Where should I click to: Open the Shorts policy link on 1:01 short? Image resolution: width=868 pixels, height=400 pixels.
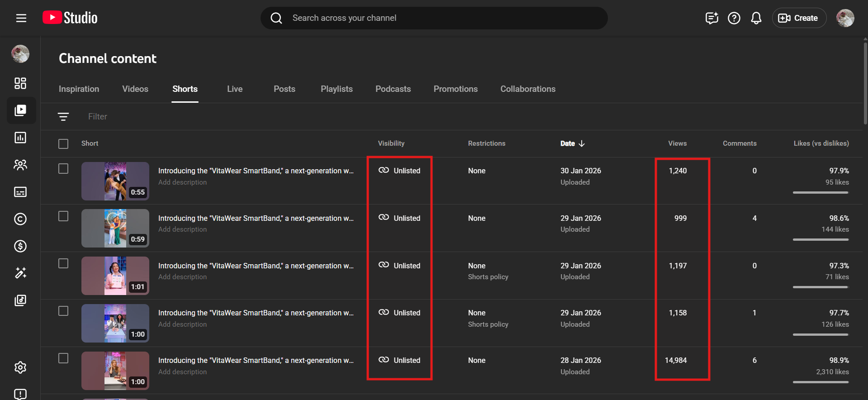click(x=488, y=277)
